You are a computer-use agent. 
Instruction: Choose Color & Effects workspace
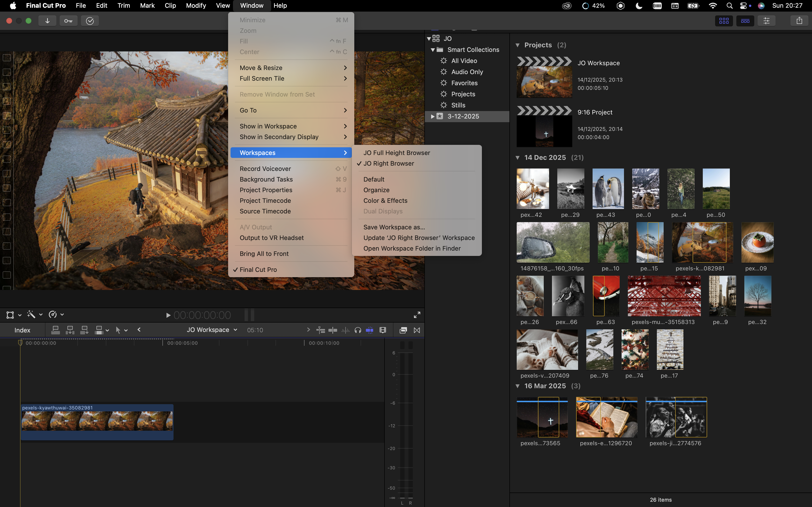click(385, 201)
